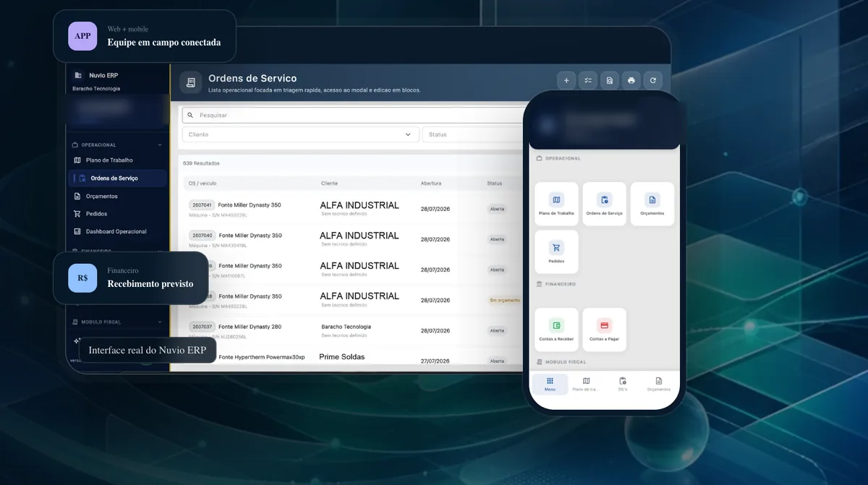This screenshot has width=868, height=485.
Task: Tap the Pedidos cart tile on the phone
Action: (x=556, y=252)
